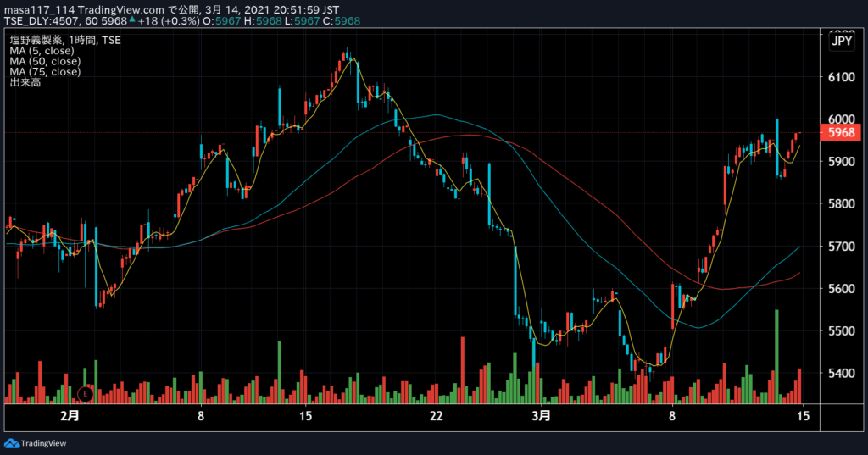Click the TradingView text link
This screenshot has width=868, height=455.
tap(43, 443)
